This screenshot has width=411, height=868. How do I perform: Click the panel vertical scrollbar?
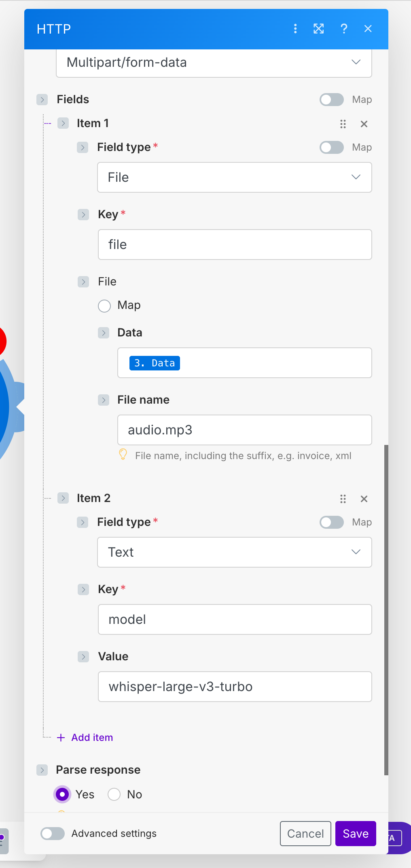[x=386, y=610]
